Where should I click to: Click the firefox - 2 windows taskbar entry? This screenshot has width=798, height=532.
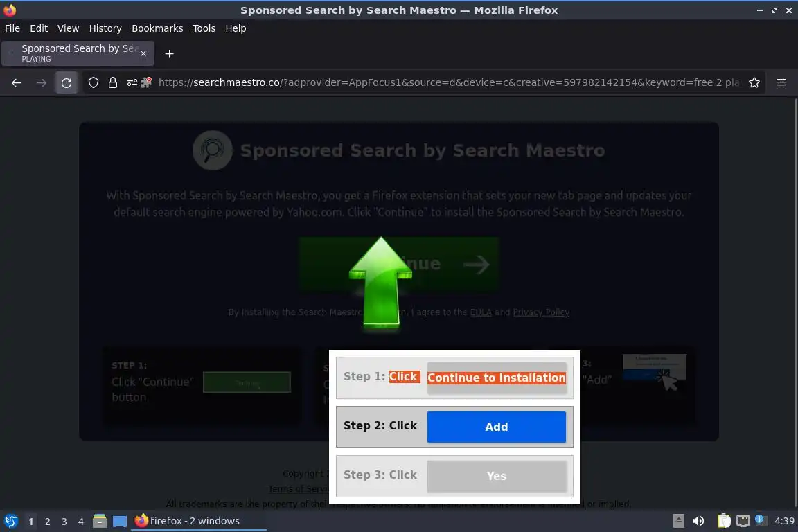point(199,521)
